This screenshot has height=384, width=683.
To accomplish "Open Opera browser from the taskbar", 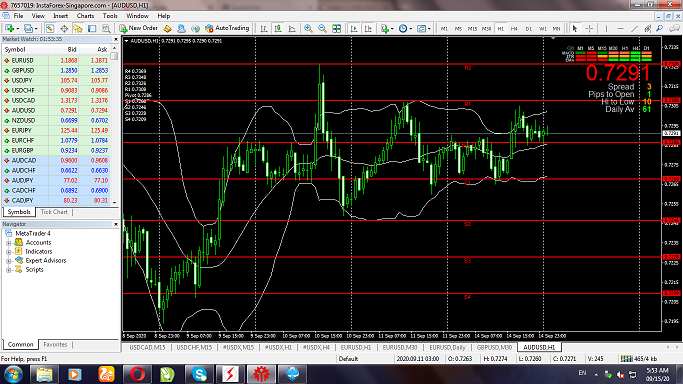I will pyautogui.click(x=137, y=374).
